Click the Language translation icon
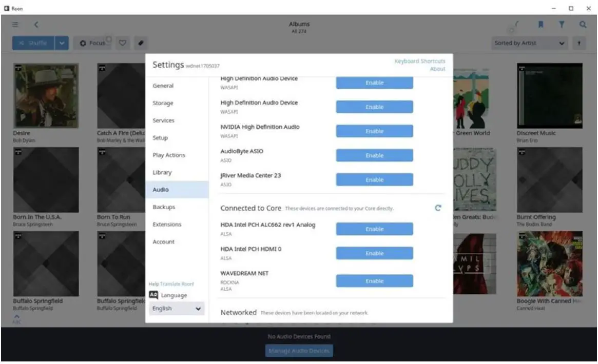 [153, 295]
